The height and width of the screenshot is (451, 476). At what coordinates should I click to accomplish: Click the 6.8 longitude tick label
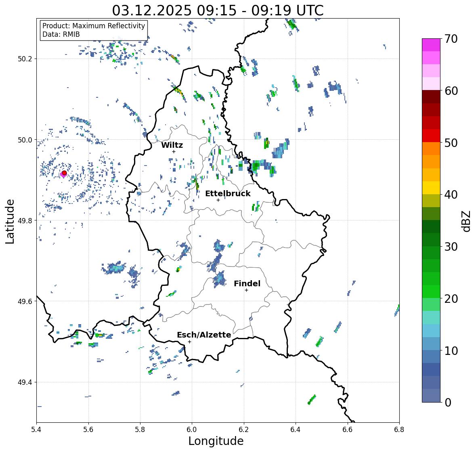[x=399, y=429]
